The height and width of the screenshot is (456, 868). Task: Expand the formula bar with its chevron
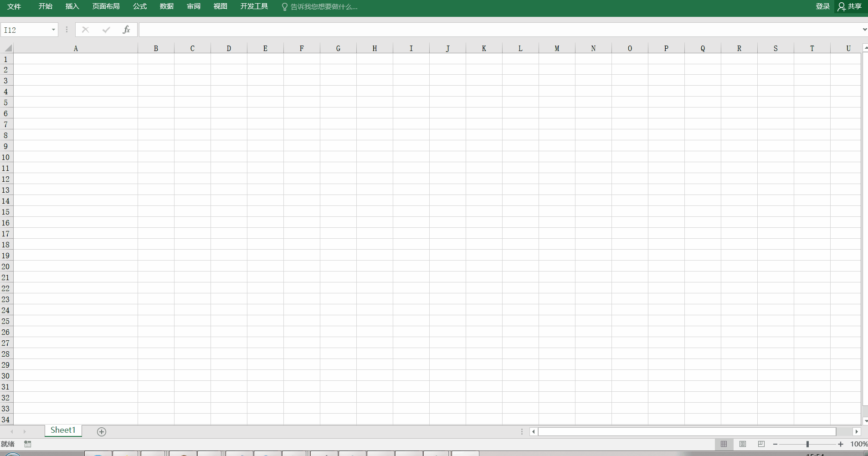864,30
